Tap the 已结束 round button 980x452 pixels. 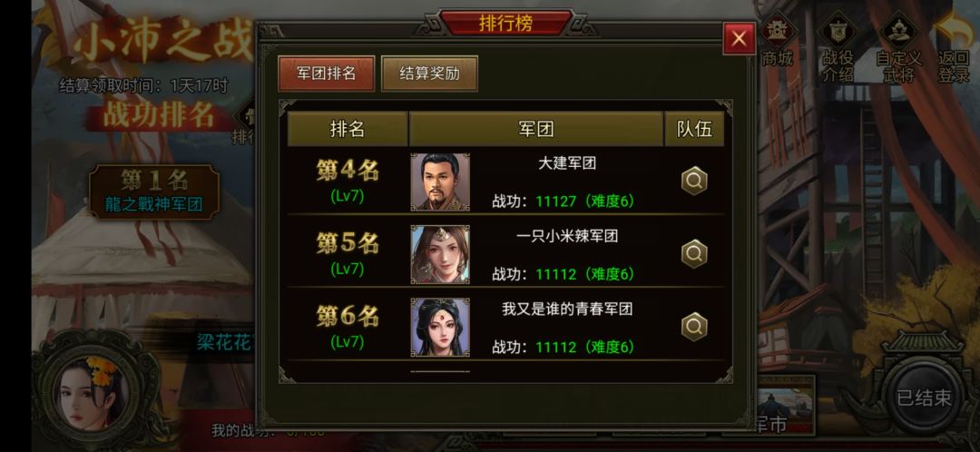pos(924,398)
